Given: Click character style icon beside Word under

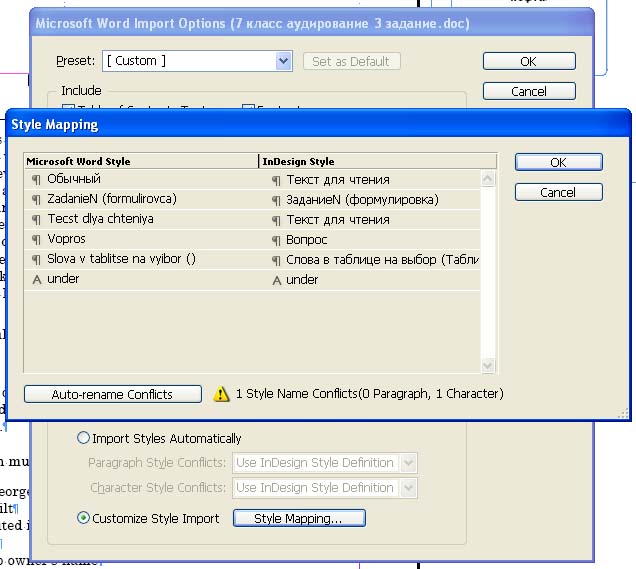Looking at the screenshot, I should (37, 280).
